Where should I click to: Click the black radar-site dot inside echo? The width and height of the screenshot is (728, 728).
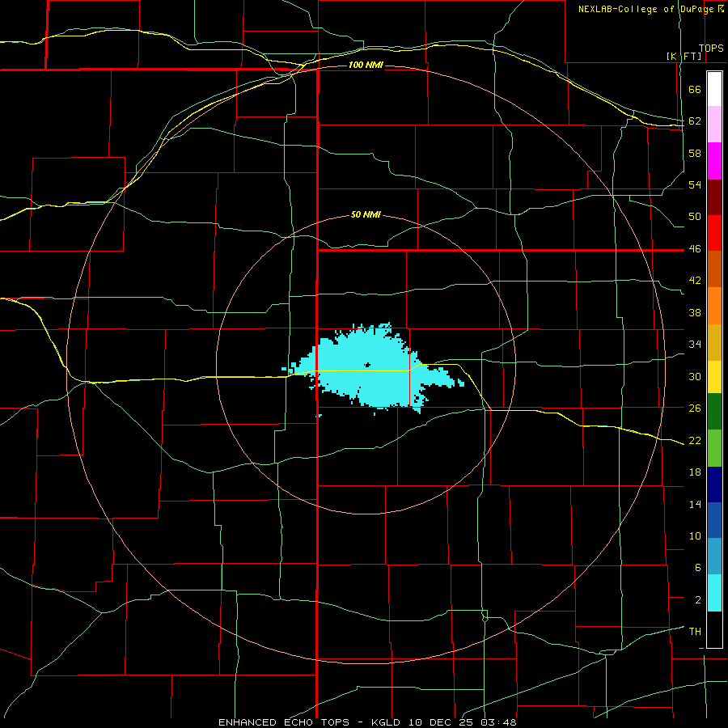[367, 365]
